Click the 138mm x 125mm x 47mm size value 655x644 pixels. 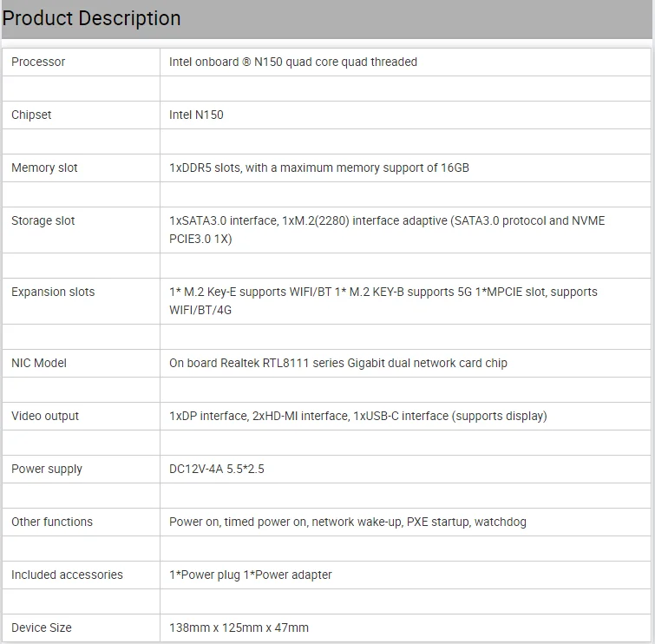pyautogui.click(x=239, y=628)
